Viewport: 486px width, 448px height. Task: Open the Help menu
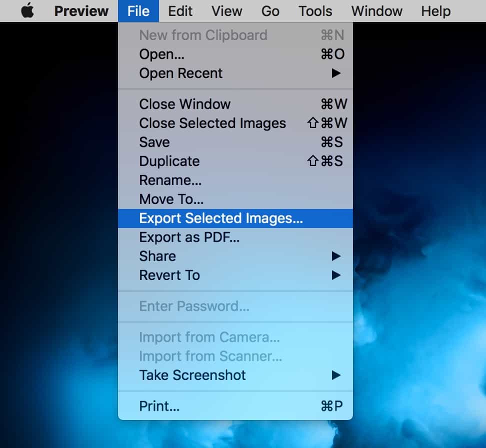(x=435, y=11)
